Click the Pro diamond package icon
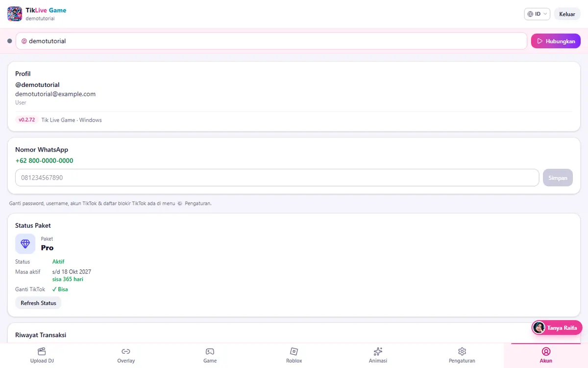This screenshot has width=588, height=368. [x=25, y=244]
